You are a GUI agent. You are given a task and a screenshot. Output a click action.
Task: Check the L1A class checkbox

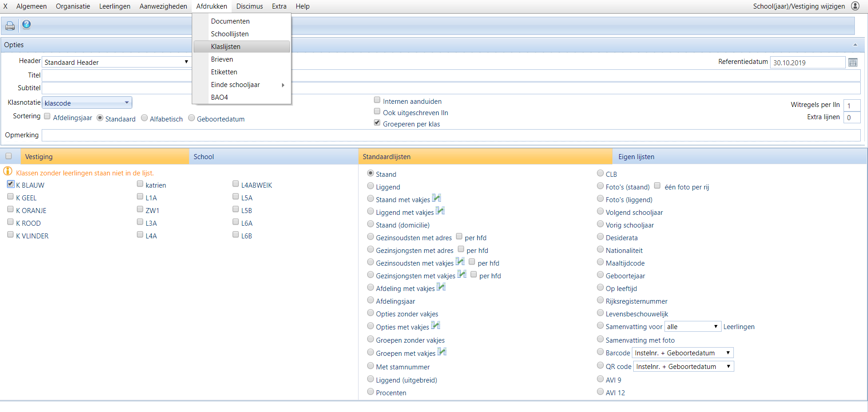coord(140,196)
